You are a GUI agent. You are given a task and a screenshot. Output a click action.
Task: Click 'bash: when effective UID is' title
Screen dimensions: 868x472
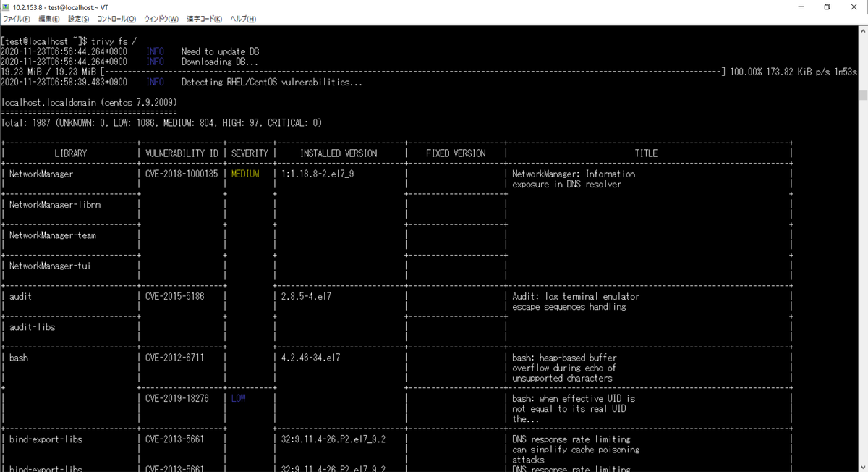pyautogui.click(x=574, y=398)
